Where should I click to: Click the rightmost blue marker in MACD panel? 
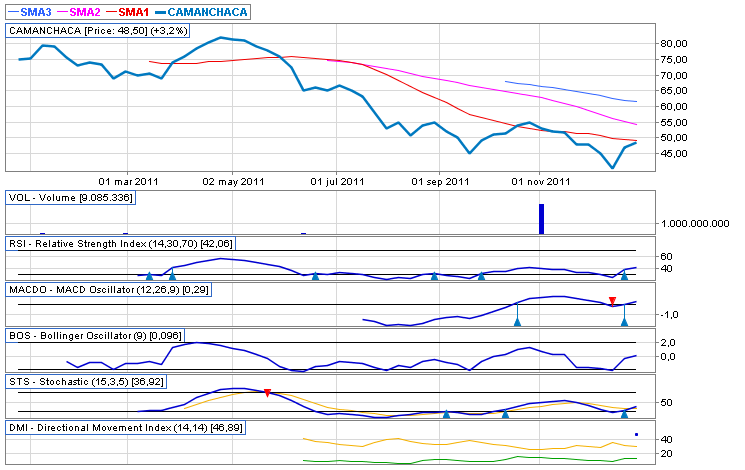point(624,321)
